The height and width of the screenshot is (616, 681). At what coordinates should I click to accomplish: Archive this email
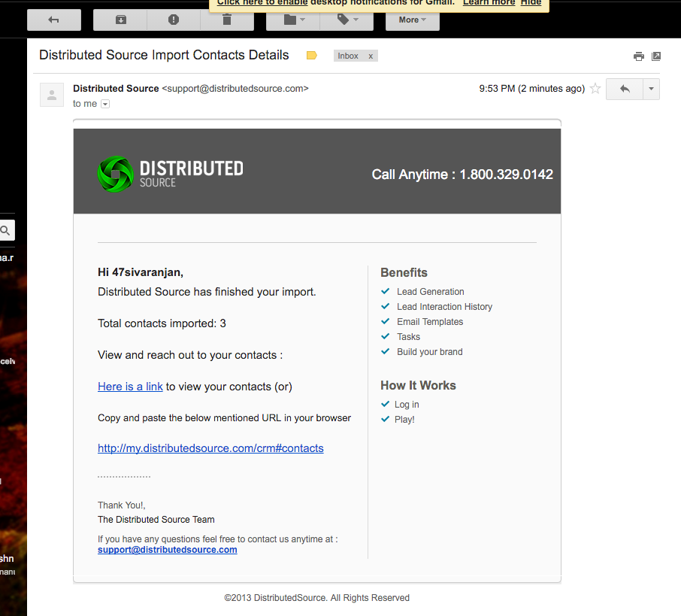click(120, 20)
